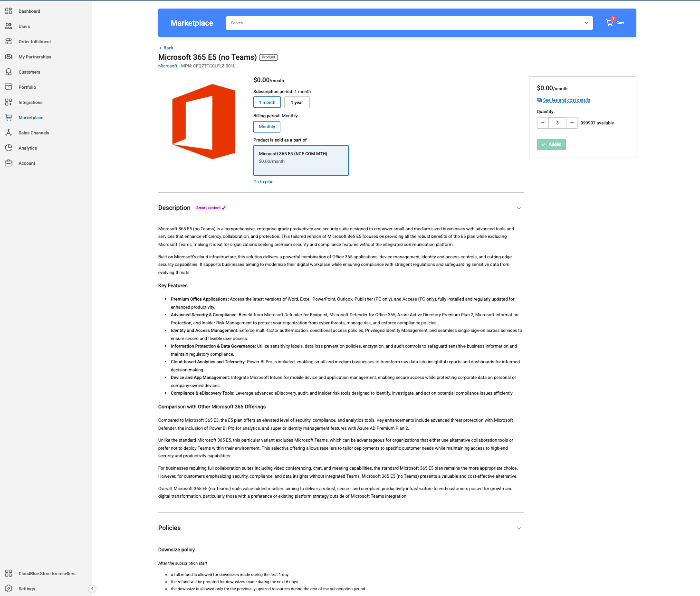
Task: Collapse the sidebar with arrow button
Action: [x=92, y=588]
